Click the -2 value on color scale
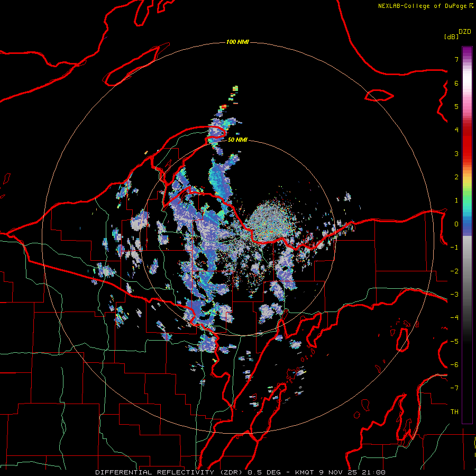This screenshot has width=476, height=476. [x=454, y=271]
